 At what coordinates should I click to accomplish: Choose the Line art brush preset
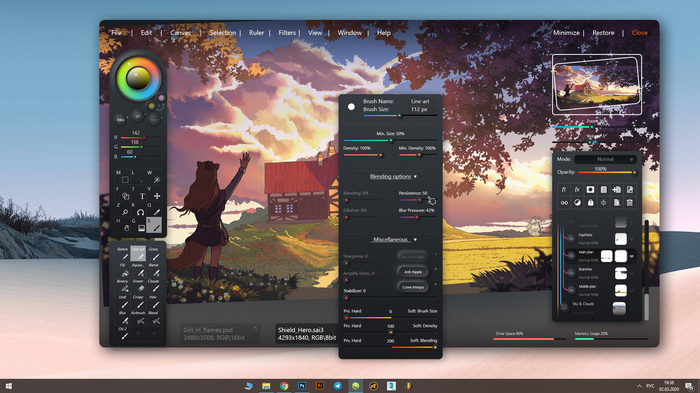[138, 254]
